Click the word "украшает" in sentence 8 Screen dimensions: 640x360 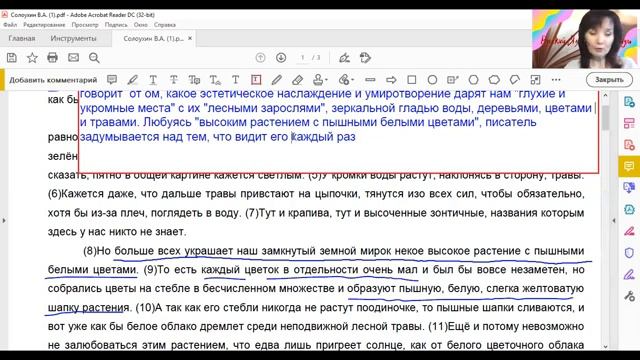(x=209, y=251)
